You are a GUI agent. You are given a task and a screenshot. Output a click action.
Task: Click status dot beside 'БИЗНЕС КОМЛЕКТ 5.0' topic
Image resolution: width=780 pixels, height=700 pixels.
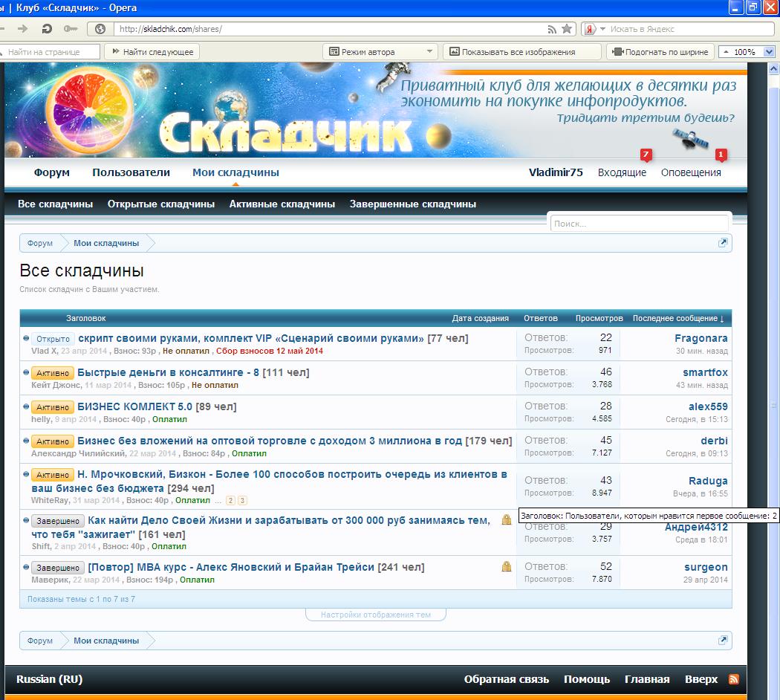pos(26,406)
